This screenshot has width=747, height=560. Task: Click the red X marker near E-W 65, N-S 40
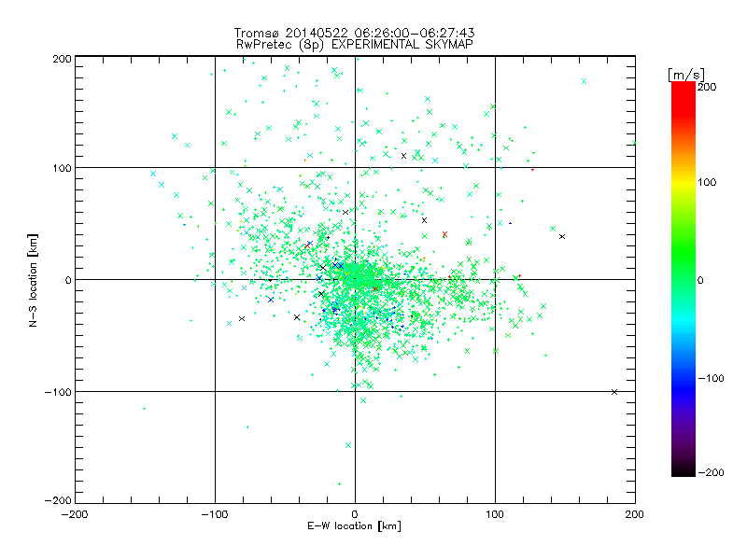(445, 234)
